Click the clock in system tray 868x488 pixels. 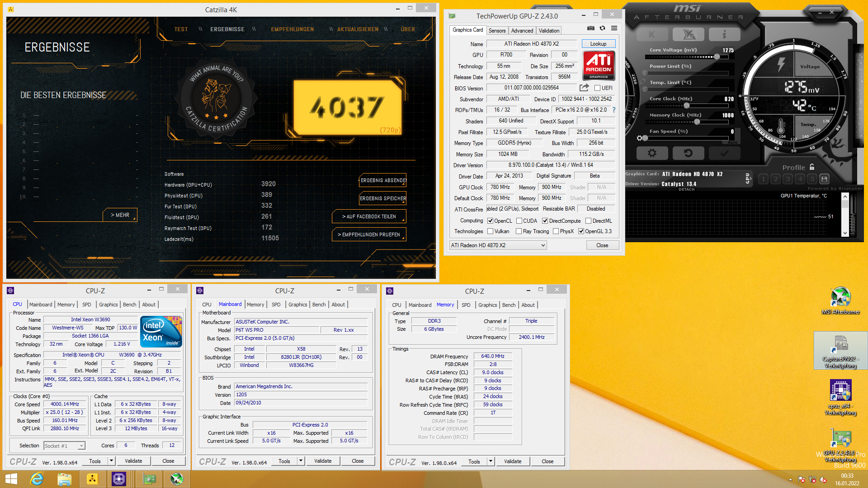tap(847, 479)
